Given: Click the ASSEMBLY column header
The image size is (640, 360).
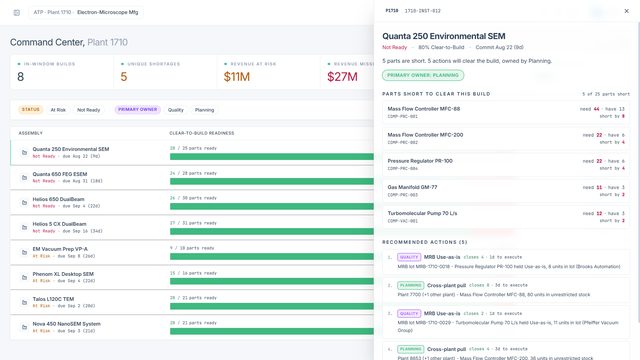Looking at the screenshot, I should tap(31, 133).
